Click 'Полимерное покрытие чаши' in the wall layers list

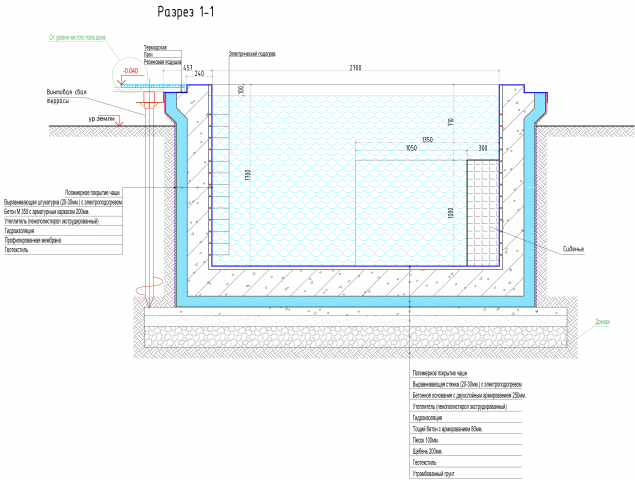point(93,193)
